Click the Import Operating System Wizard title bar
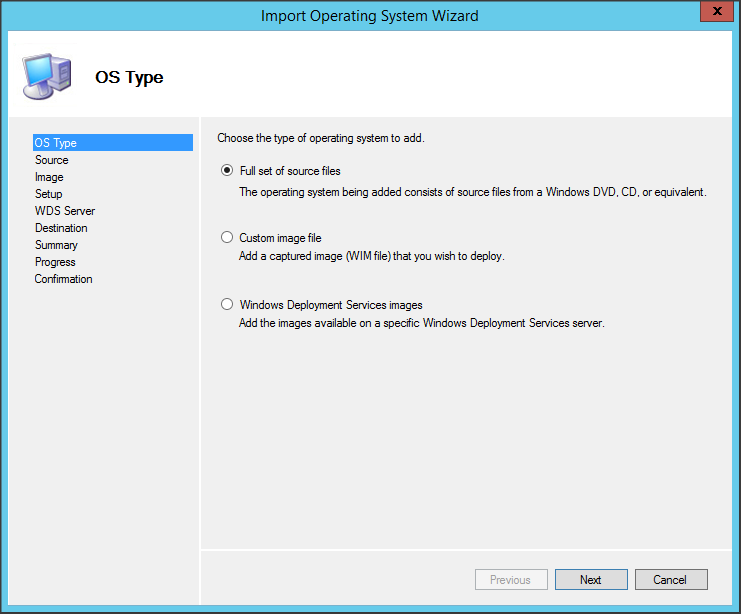741x614 pixels. pos(370,15)
